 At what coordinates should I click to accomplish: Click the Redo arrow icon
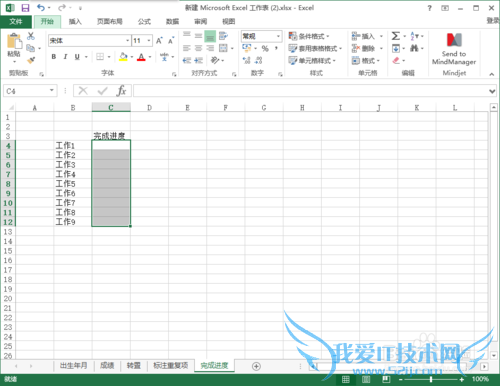click(62, 8)
